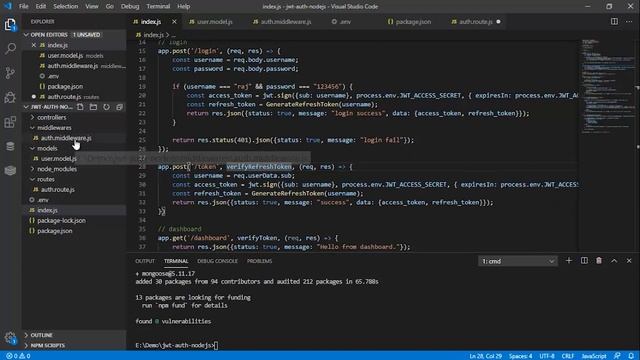Open the editor More Actions menu

629,22
